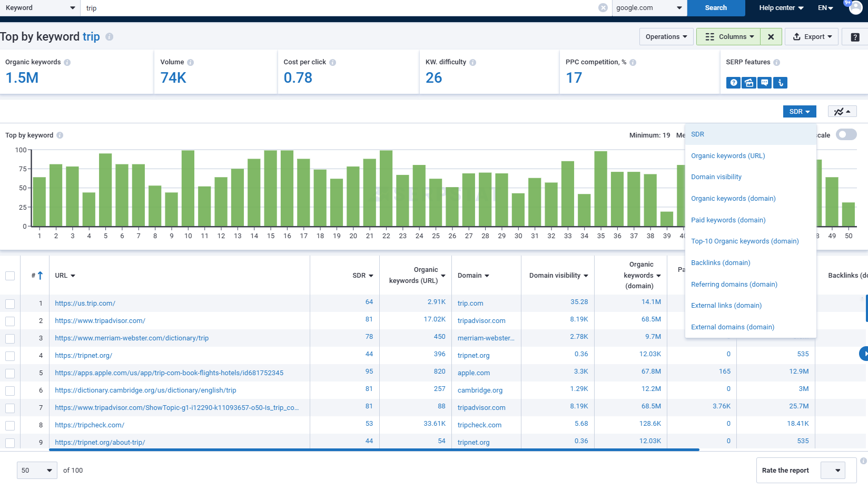Screen dimensions: 868x489
Task: Open the google.com search engine dropdown
Action: [649, 8]
